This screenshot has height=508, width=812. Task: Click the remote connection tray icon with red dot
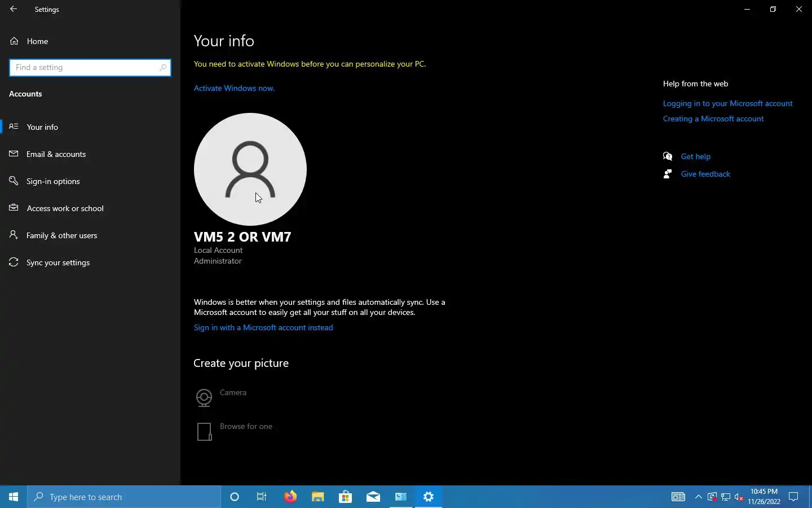coord(712,497)
